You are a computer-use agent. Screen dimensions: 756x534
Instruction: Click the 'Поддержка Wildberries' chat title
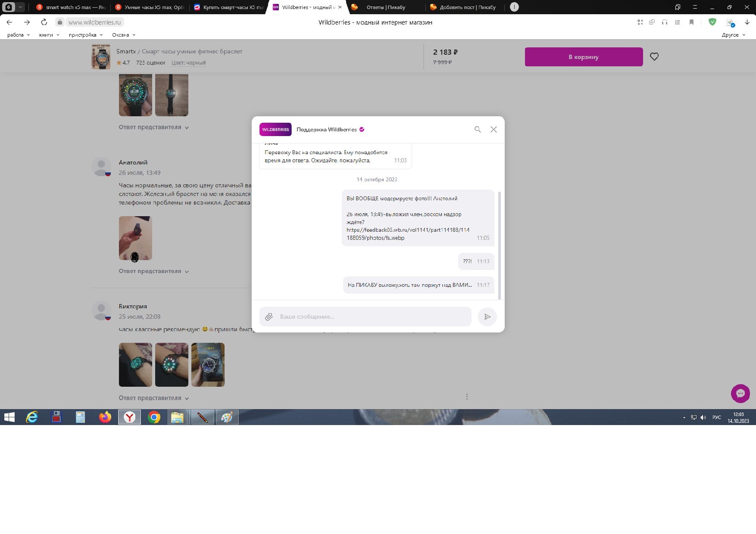[x=326, y=130]
